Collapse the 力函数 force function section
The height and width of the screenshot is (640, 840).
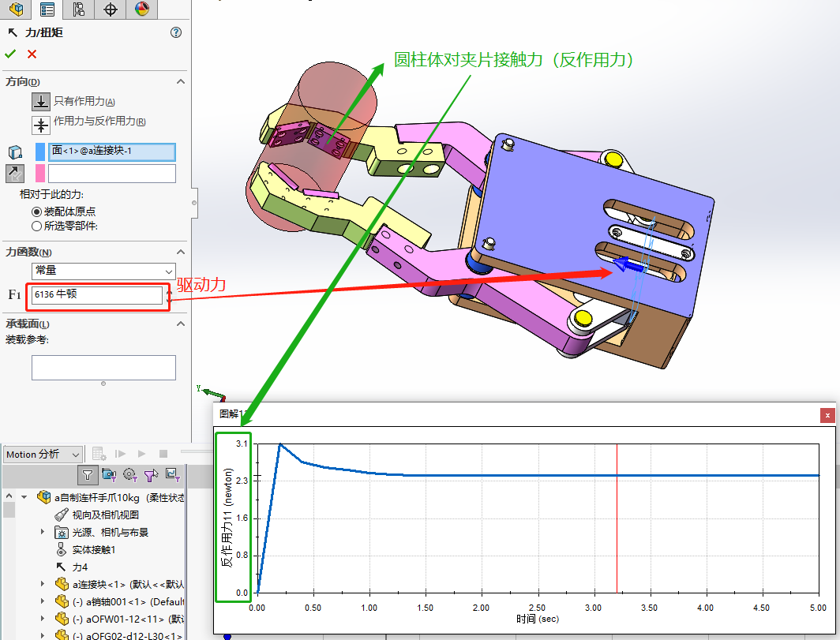click(181, 253)
